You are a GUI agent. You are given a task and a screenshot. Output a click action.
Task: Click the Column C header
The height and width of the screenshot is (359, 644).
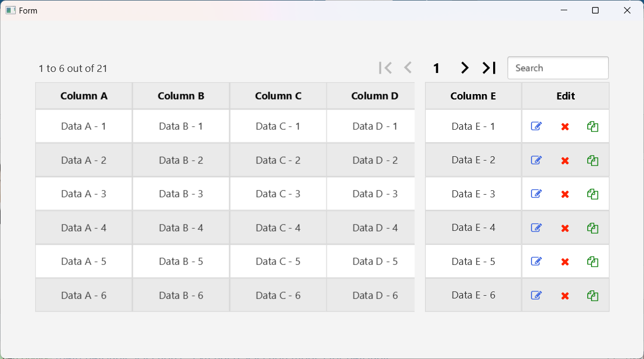(x=278, y=96)
